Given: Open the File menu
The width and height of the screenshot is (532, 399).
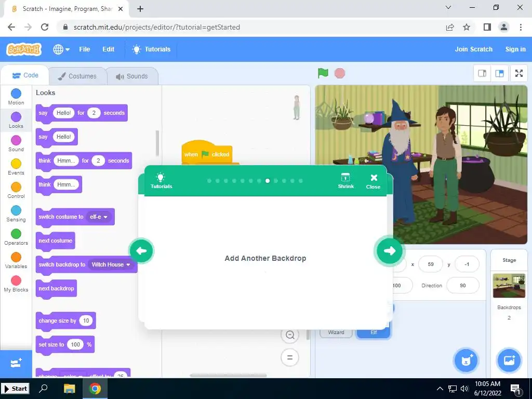Looking at the screenshot, I should click(x=85, y=49).
